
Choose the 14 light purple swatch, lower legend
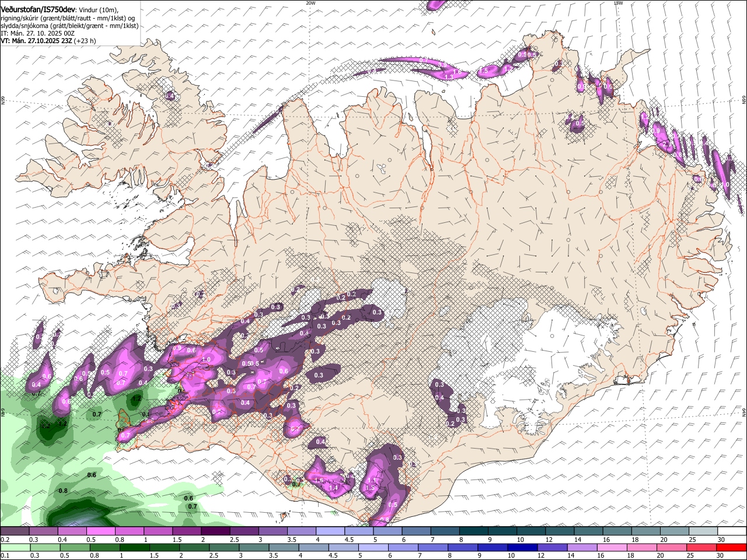click(x=582, y=548)
